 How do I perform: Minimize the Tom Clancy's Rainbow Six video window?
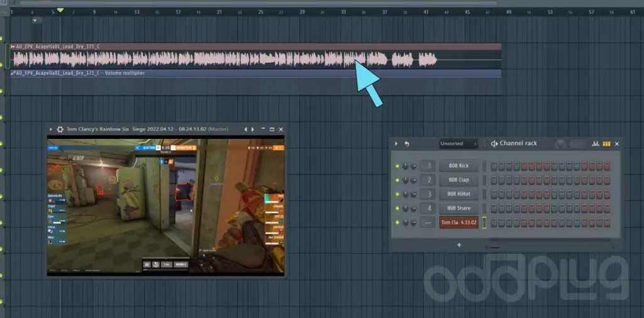point(264,129)
